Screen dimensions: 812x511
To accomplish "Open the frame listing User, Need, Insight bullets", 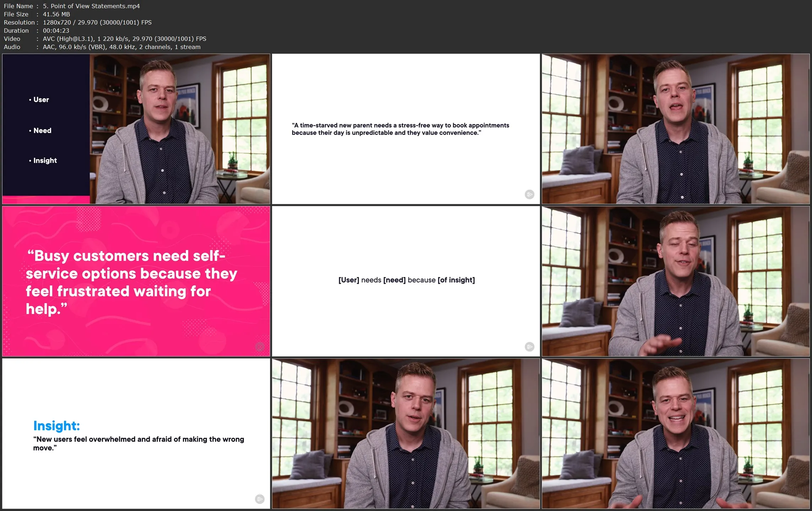I will click(136, 129).
